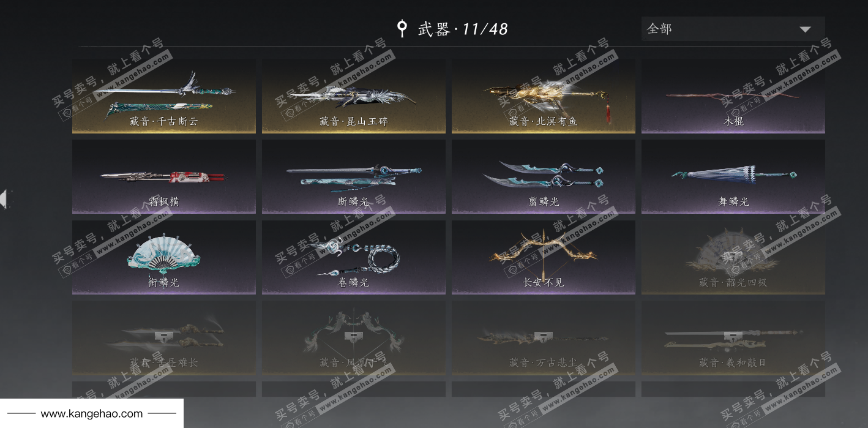
Task: Select the 藏音·千古断云 weapon card
Action: point(164,96)
